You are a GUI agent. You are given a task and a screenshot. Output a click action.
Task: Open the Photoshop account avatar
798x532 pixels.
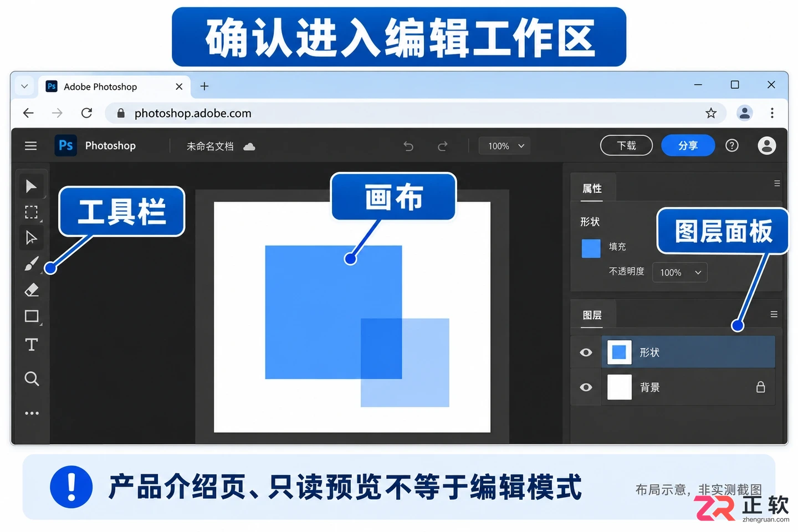pos(767,146)
